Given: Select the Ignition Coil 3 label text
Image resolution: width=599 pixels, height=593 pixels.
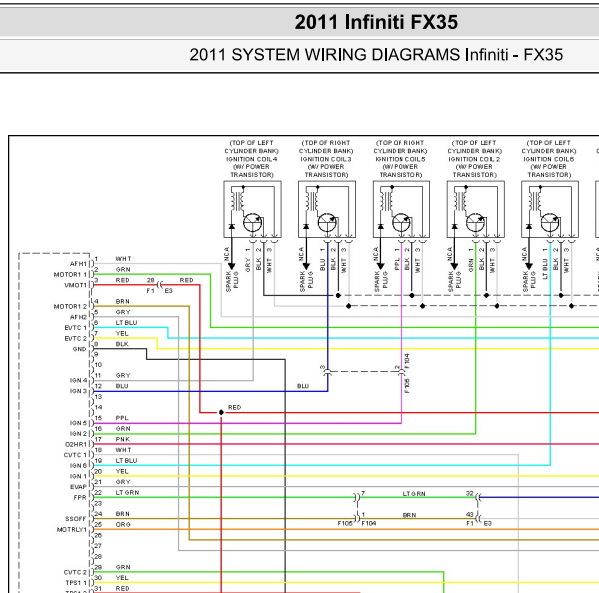Looking at the screenshot, I should (326, 159).
